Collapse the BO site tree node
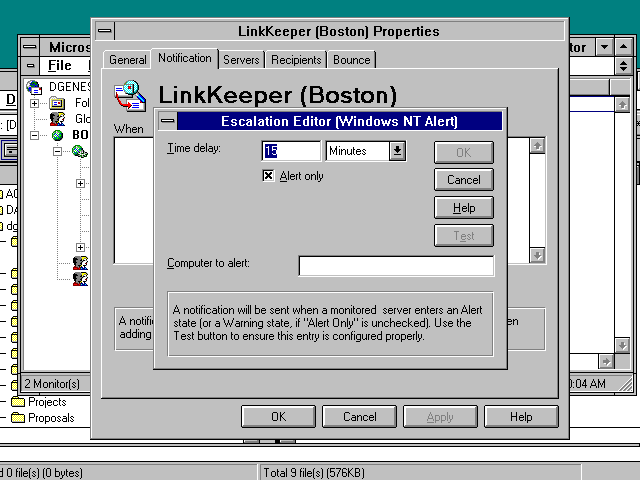This screenshot has width=640, height=480. click(x=35, y=135)
